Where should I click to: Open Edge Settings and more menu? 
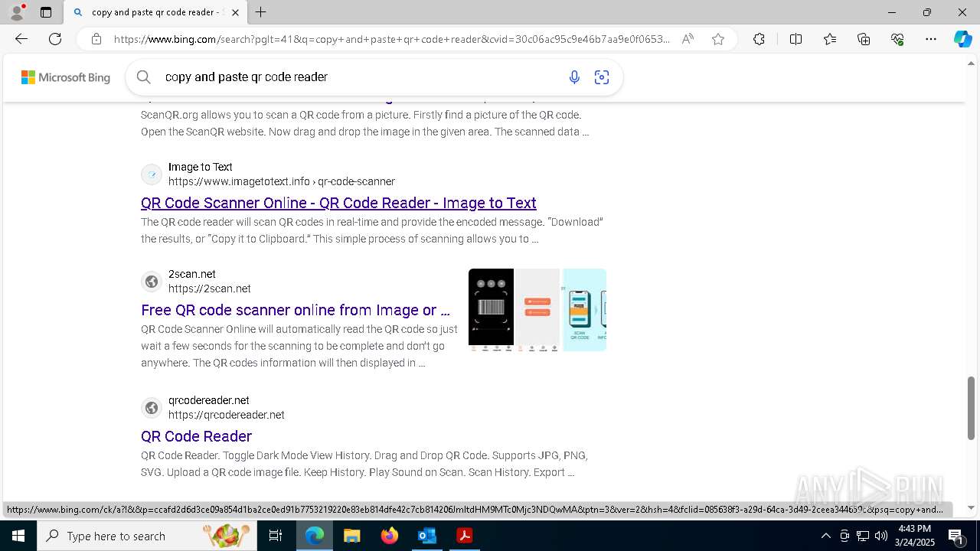point(931,39)
